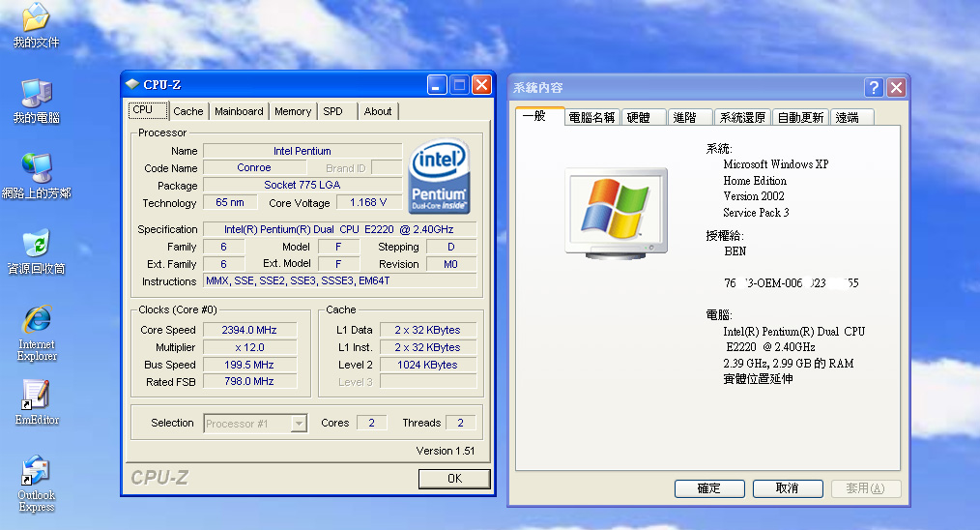980x530 pixels.
Task: Open the Memory tab in CPU-Z
Action: [x=293, y=111]
